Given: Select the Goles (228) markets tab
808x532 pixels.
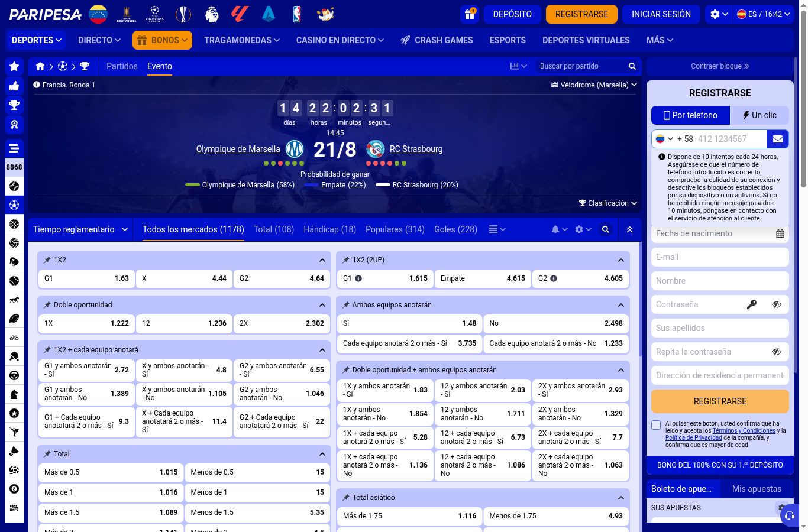Looking at the screenshot, I should pyautogui.click(x=455, y=229).
